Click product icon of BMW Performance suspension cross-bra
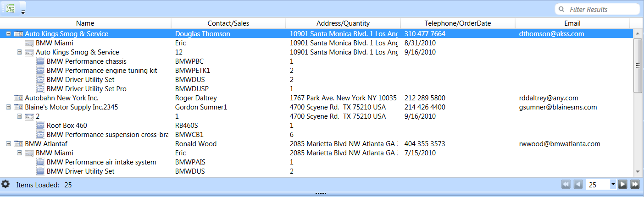644x197 pixels. tap(40, 135)
